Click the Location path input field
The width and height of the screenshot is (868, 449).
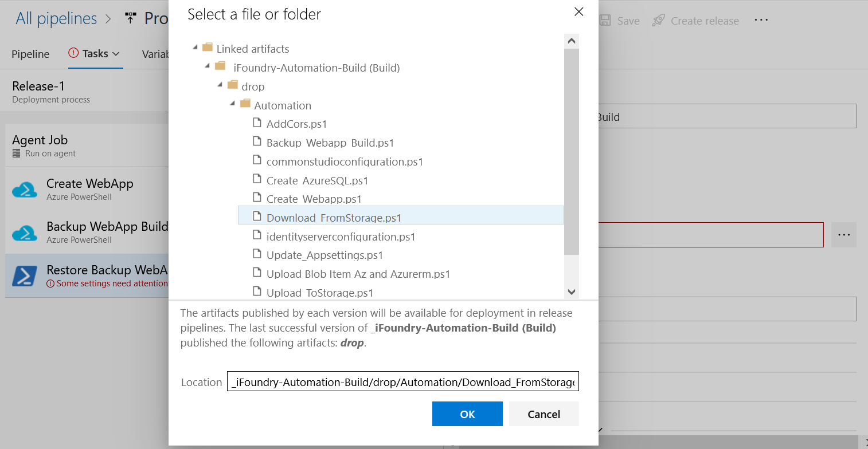(403, 382)
